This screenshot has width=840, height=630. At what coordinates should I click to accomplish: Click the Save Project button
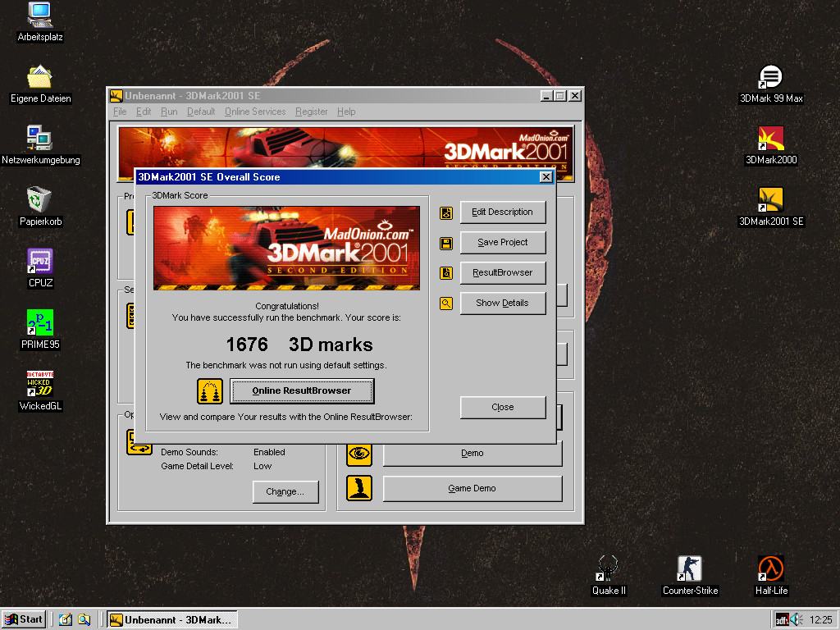pos(503,242)
